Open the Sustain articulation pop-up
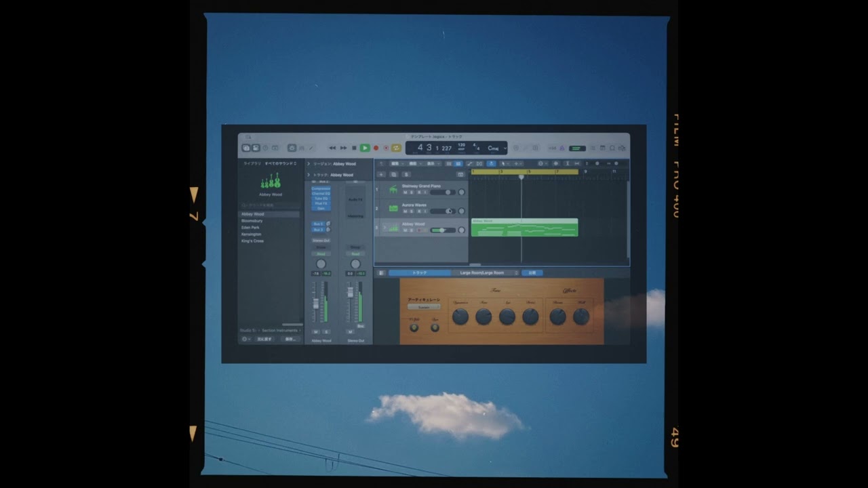 (x=424, y=307)
